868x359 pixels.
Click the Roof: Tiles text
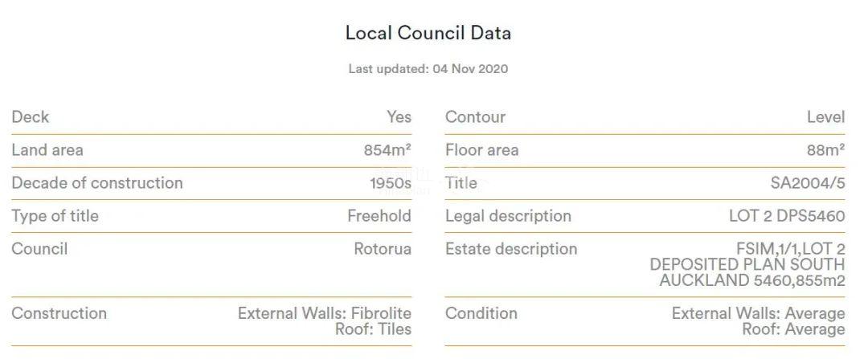(x=373, y=329)
